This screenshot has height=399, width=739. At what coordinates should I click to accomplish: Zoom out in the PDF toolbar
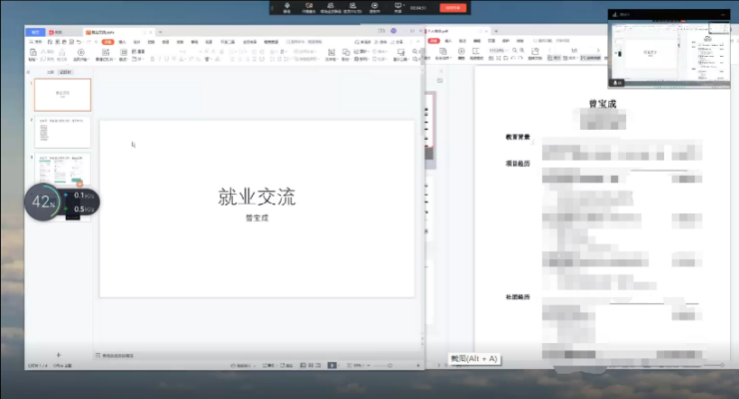click(x=515, y=50)
